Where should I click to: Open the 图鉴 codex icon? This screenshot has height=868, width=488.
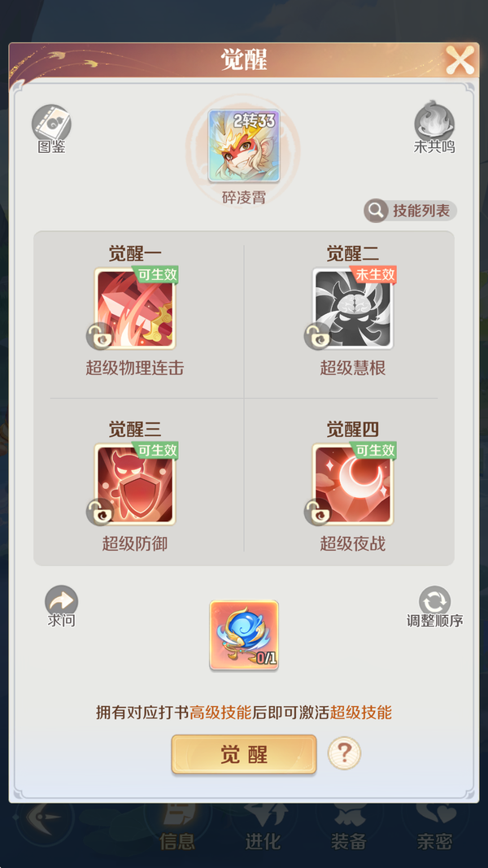51,123
